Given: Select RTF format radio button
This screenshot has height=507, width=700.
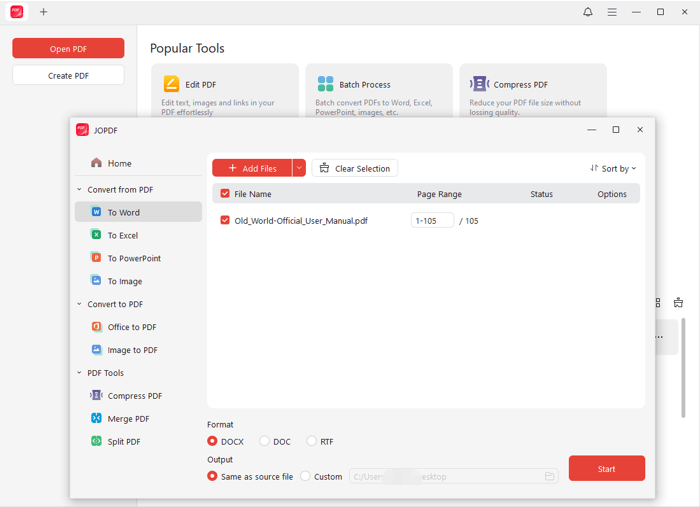Looking at the screenshot, I should click(x=311, y=441).
